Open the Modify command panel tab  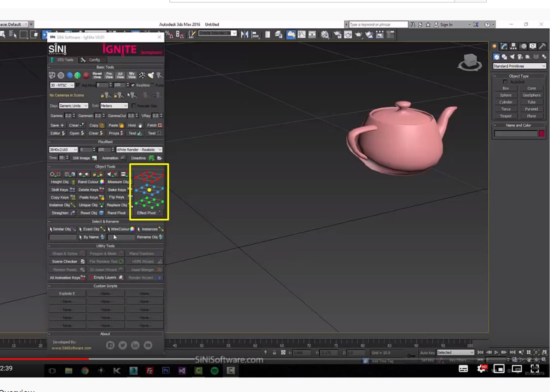(504, 46)
